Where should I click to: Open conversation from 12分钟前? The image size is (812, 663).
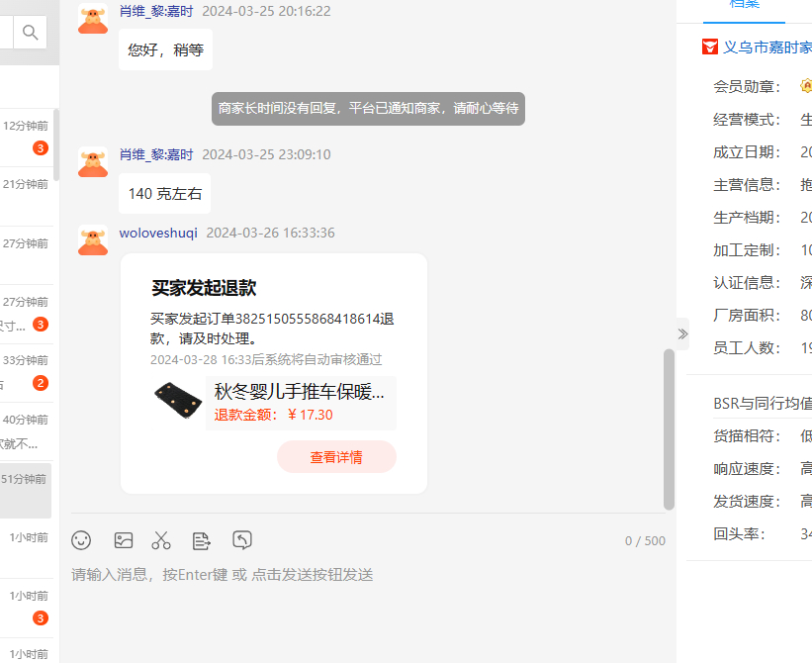click(x=26, y=138)
